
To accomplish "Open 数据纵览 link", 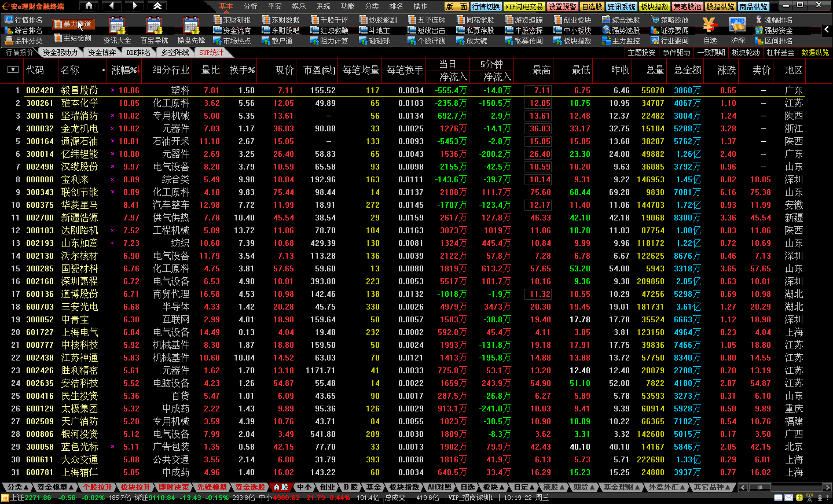I will (815, 52).
